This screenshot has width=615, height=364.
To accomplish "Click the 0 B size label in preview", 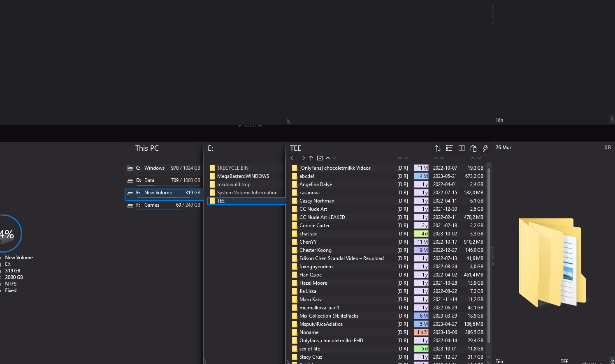I will click(608, 147).
